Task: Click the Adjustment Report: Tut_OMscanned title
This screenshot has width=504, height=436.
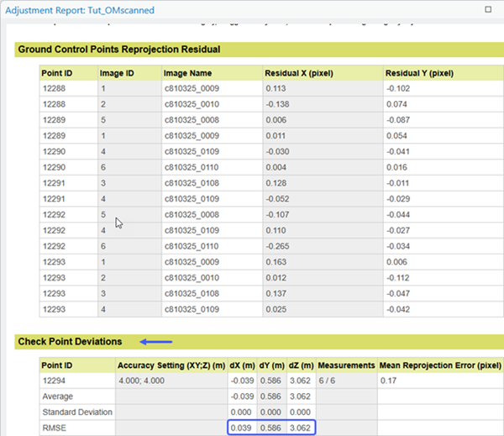Action: (x=80, y=10)
